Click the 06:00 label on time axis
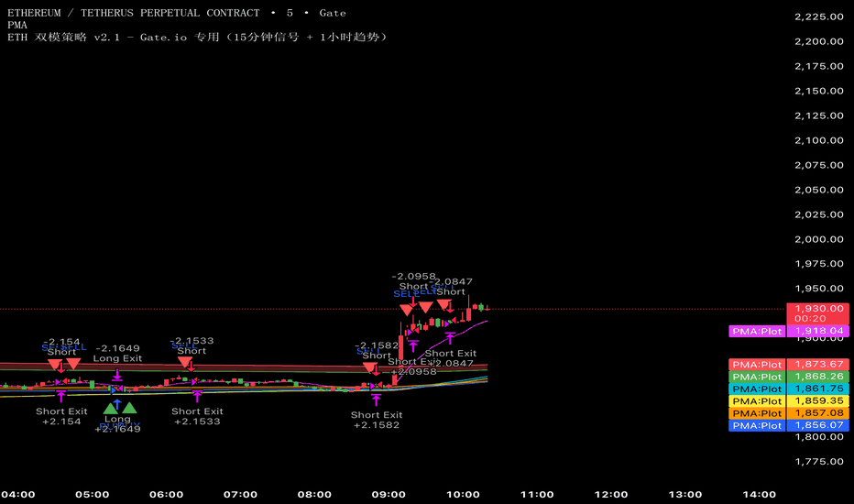The height and width of the screenshot is (504, 854). coord(166,495)
